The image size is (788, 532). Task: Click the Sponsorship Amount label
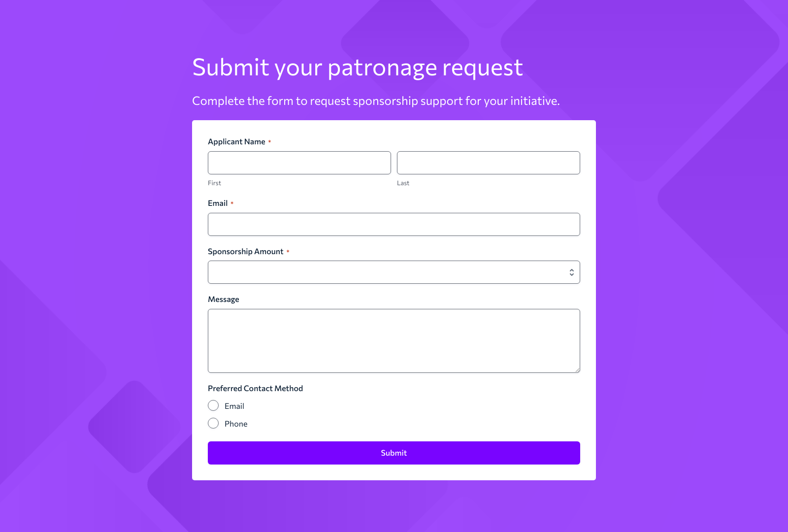246,251
